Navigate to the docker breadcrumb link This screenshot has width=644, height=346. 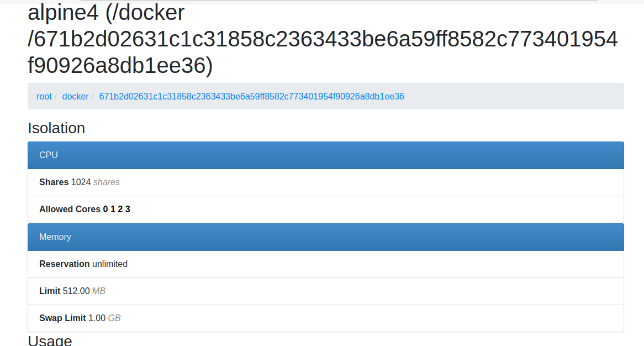[x=75, y=96]
